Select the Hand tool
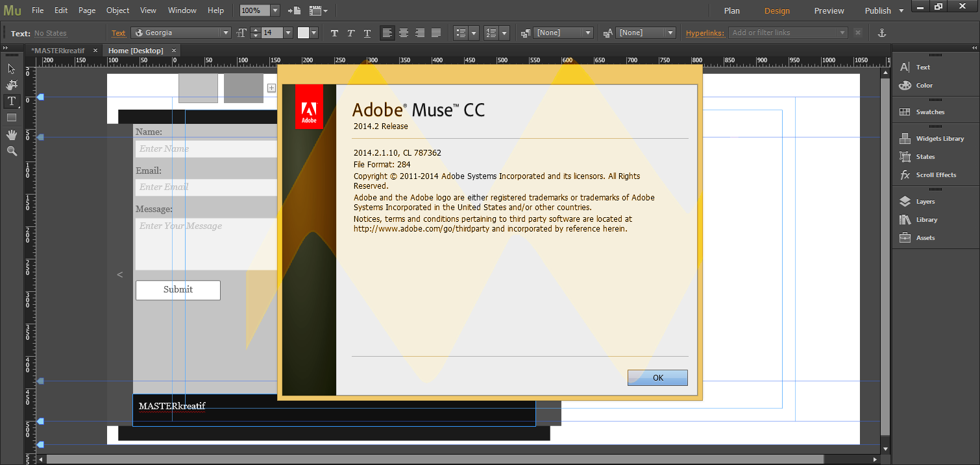 (11, 134)
